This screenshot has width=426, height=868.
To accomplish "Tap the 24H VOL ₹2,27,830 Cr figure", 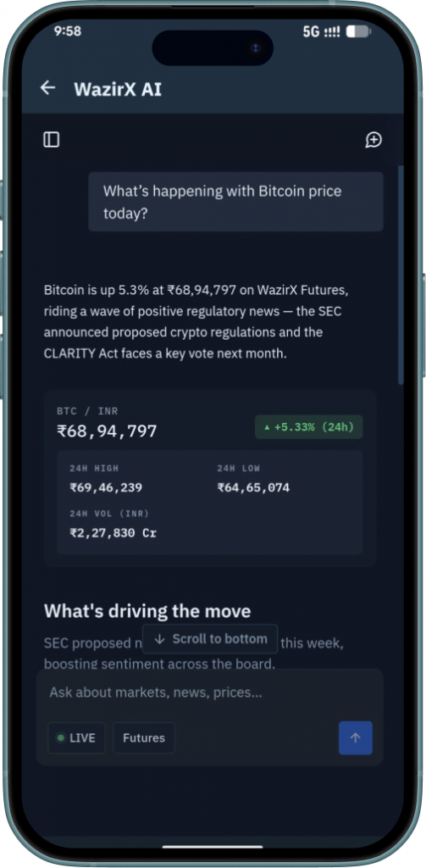I will pos(113,533).
